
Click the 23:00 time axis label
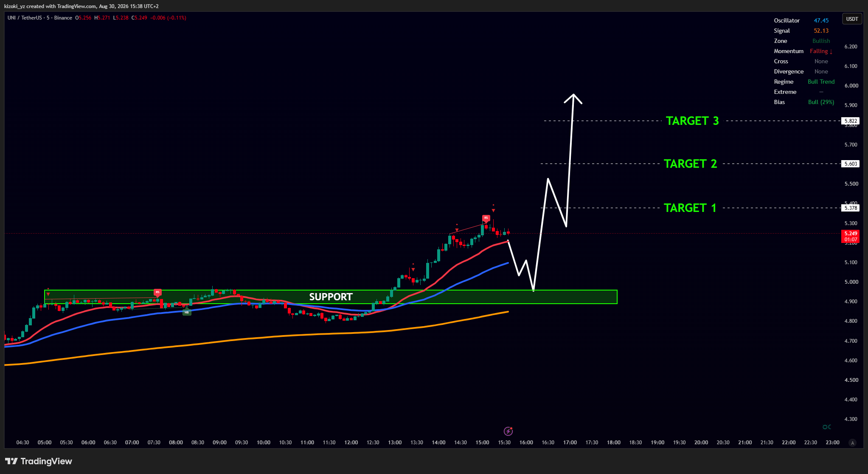coord(832,443)
